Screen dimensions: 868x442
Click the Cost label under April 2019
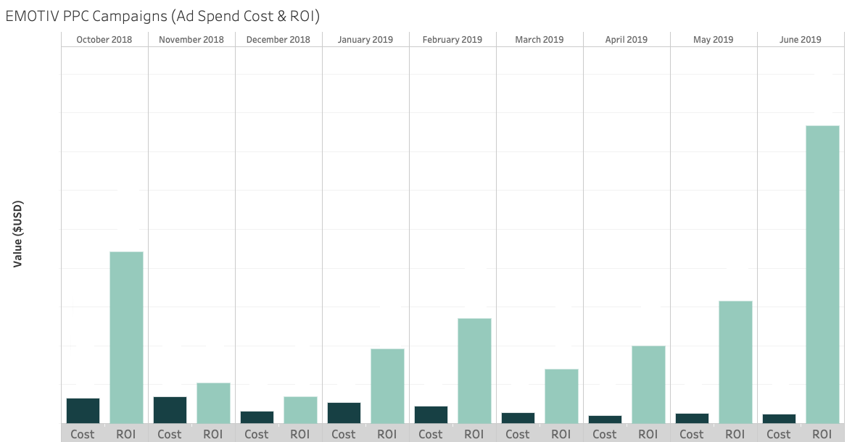point(605,434)
